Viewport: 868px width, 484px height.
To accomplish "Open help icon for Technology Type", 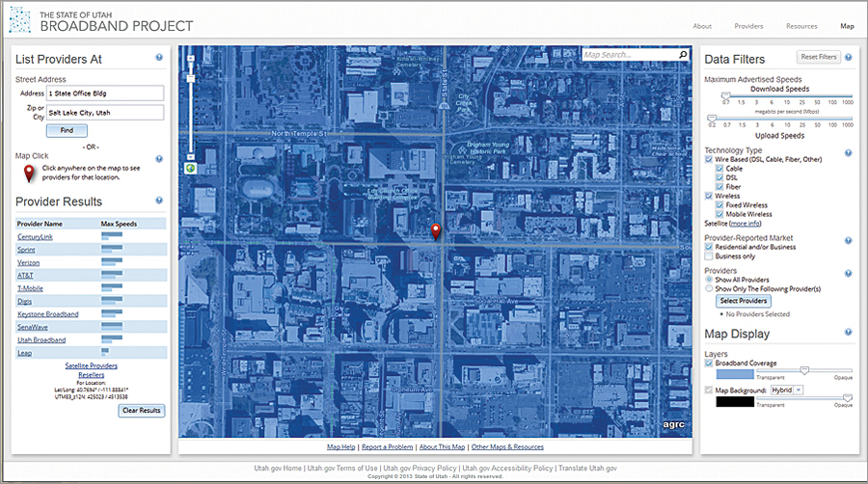I will pos(848,152).
